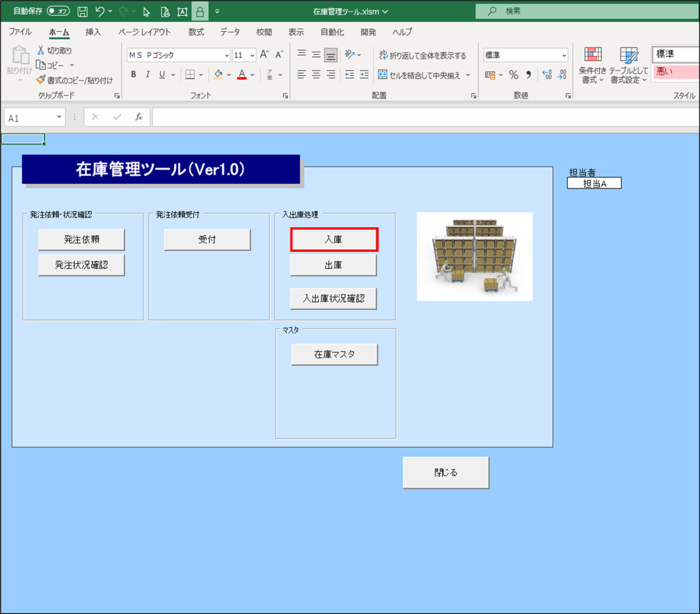Toggle the bottom align button

331,55
